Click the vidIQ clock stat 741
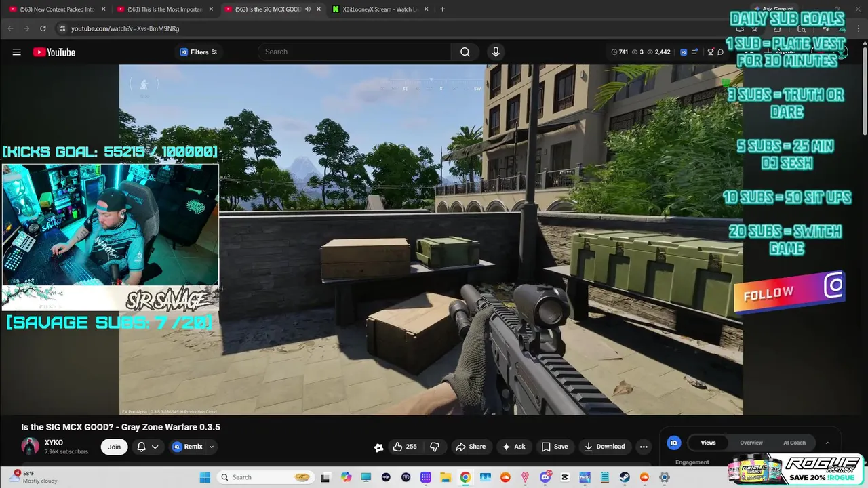 click(x=620, y=52)
